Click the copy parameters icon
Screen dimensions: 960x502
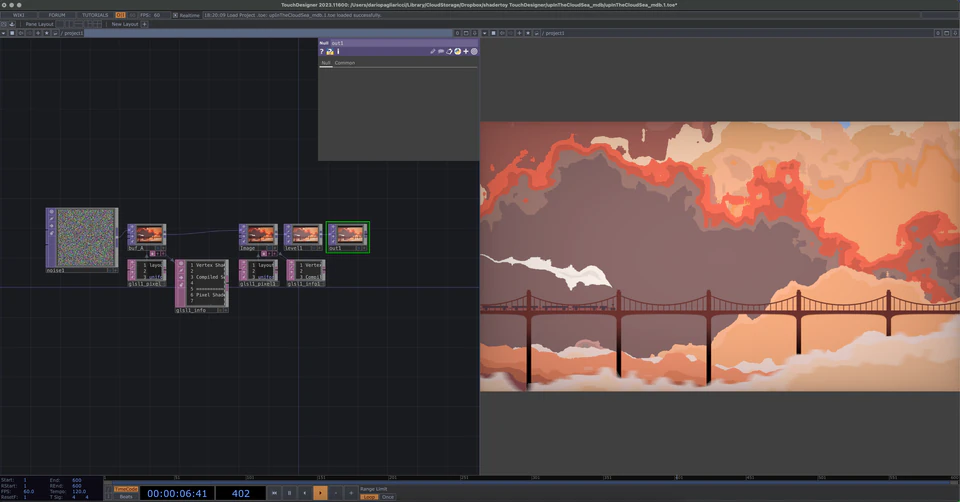click(449, 51)
